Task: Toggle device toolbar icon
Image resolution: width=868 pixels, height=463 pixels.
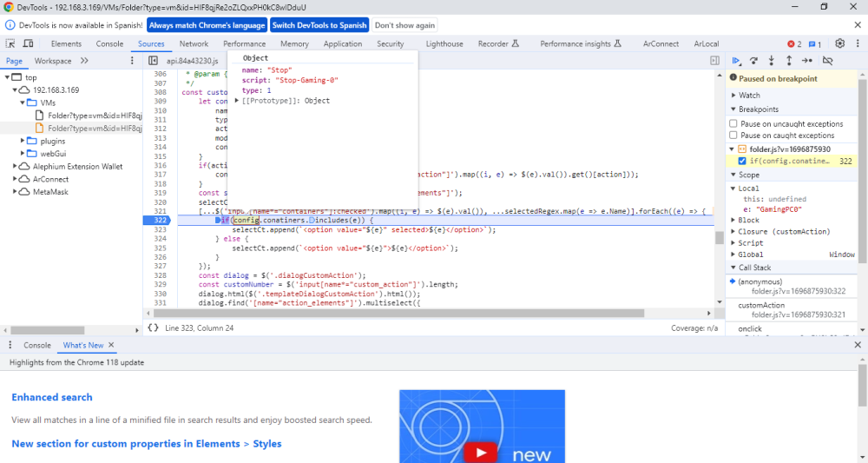Action: (29, 43)
